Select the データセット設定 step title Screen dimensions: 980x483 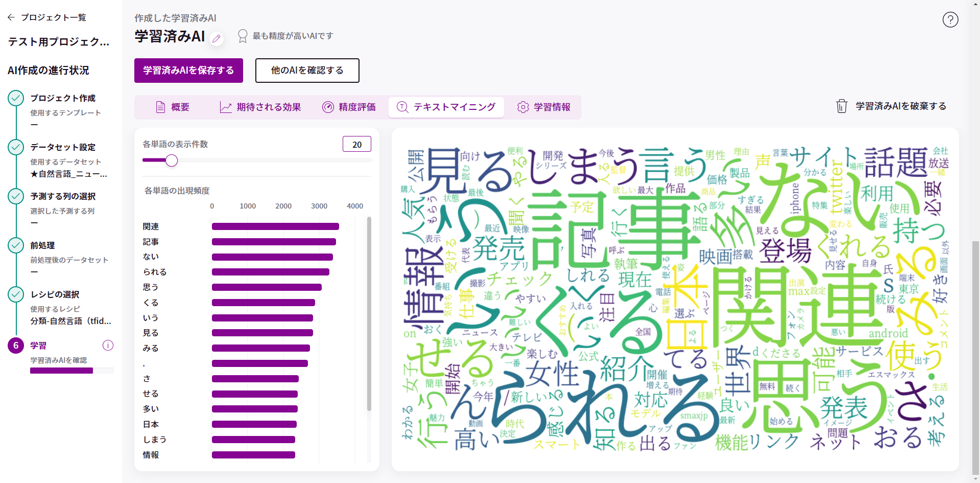pyautogui.click(x=63, y=147)
